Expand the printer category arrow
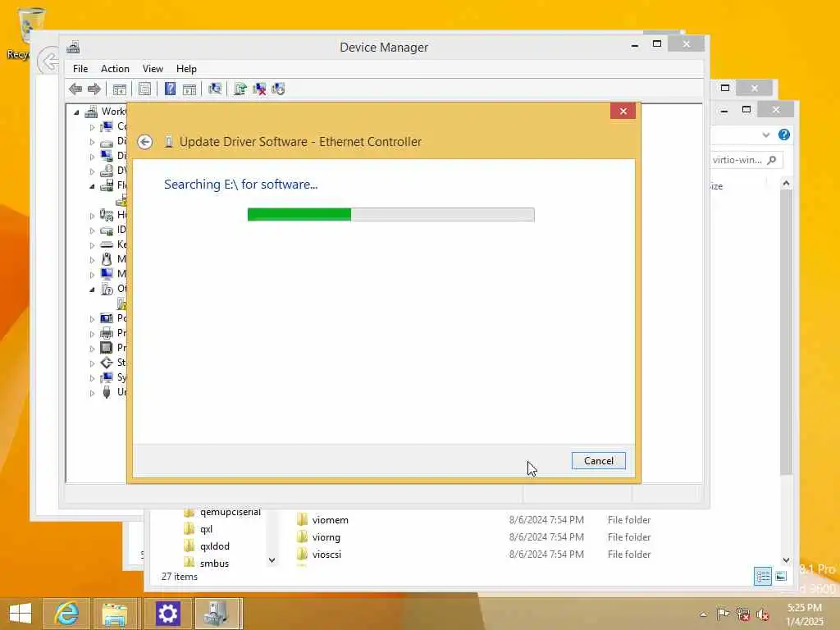This screenshot has height=630, width=840. click(x=92, y=334)
